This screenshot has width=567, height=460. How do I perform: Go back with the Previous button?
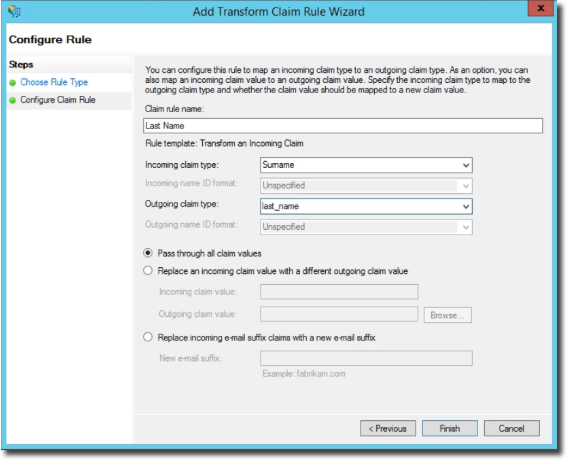click(x=388, y=429)
